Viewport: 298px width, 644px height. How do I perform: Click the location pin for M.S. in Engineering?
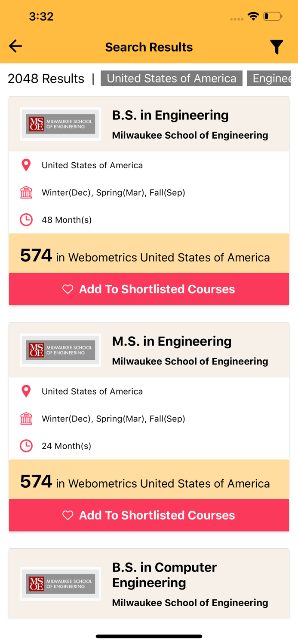26,391
